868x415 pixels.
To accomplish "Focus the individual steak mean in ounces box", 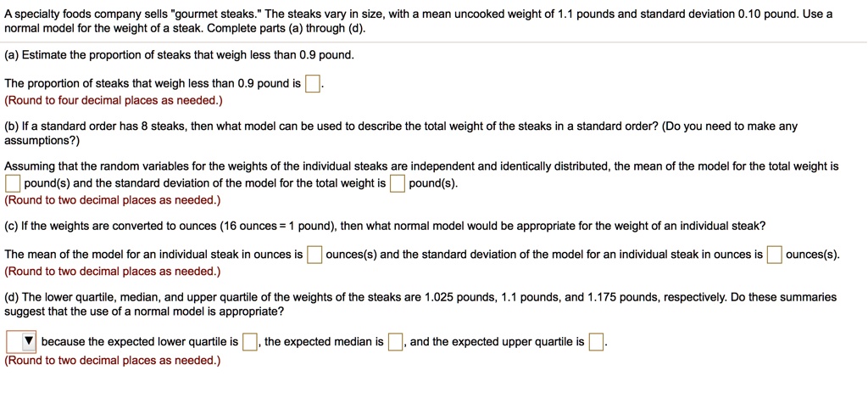I will point(314,255).
